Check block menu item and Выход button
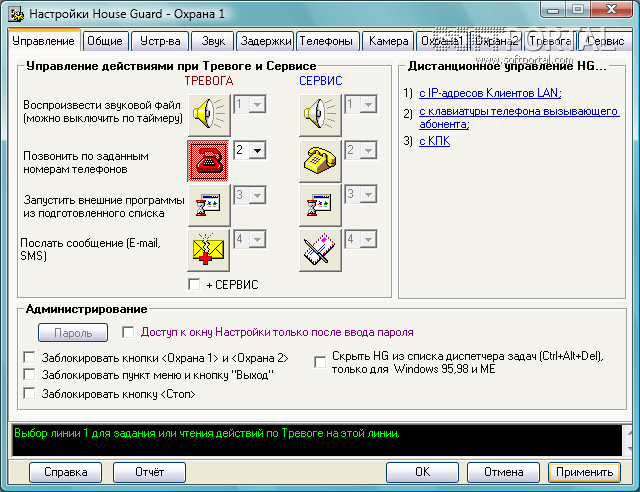The width and height of the screenshot is (640, 492). point(29,374)
